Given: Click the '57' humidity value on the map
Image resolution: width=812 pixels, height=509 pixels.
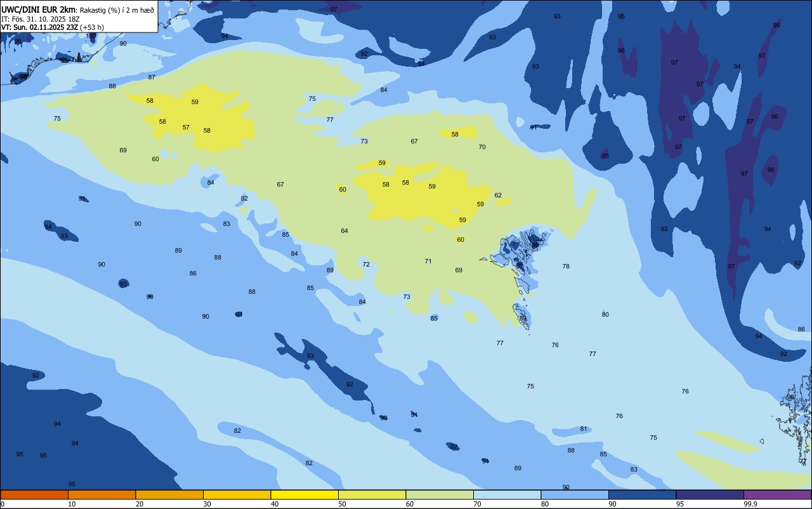Looking at the screenshot, I should click(x=186, y=128).
